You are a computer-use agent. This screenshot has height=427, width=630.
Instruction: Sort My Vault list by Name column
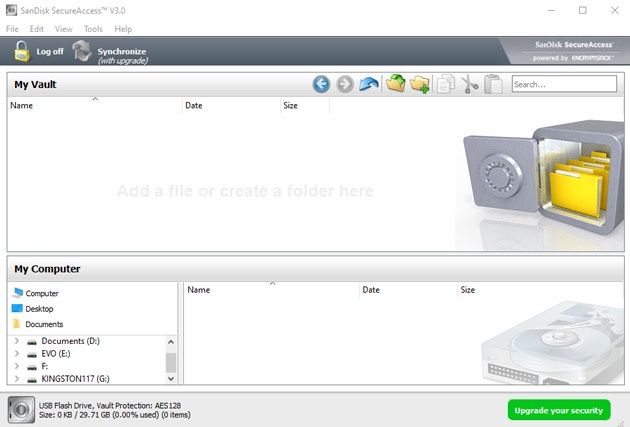[x=95, y=106]
